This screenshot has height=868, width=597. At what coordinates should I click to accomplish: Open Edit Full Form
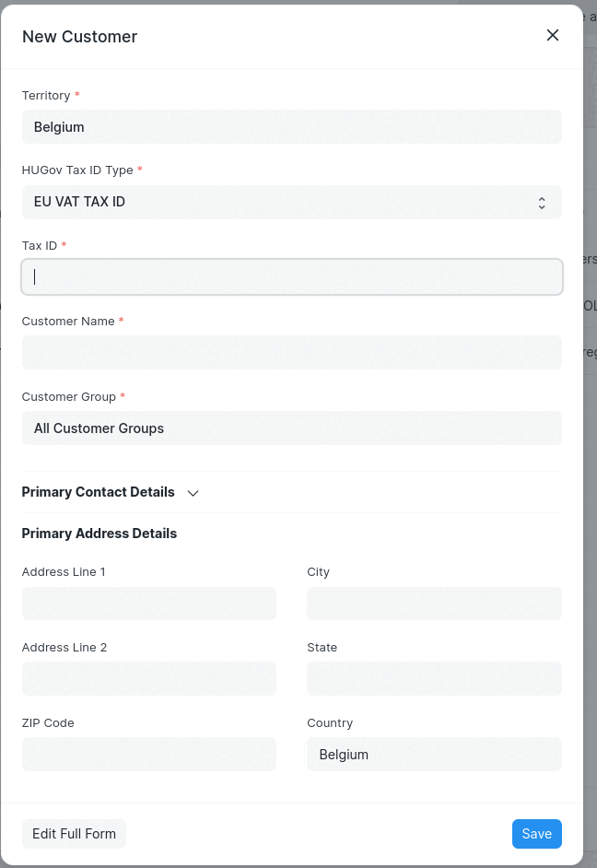pyautogui.click(x=74, y=834)
